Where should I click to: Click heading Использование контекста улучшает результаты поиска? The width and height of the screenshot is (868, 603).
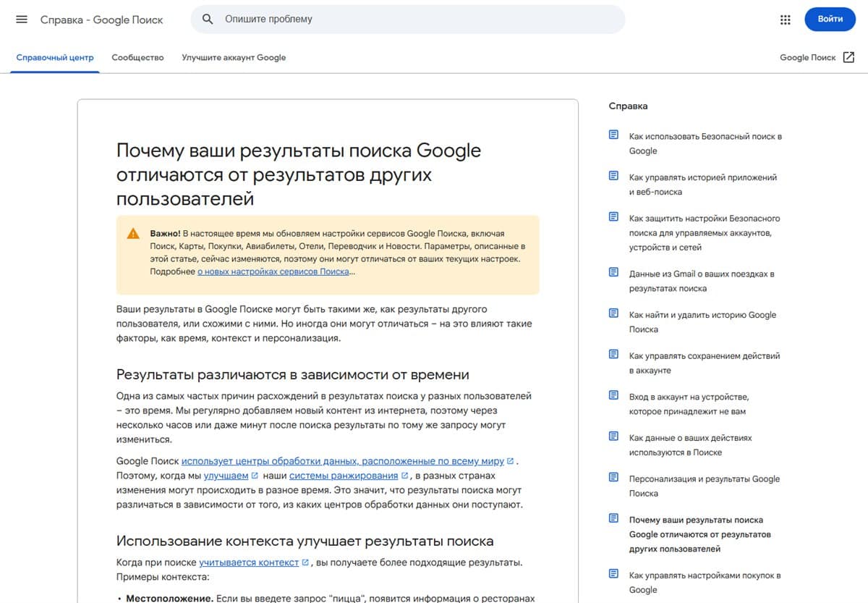(x=305, y=541)
